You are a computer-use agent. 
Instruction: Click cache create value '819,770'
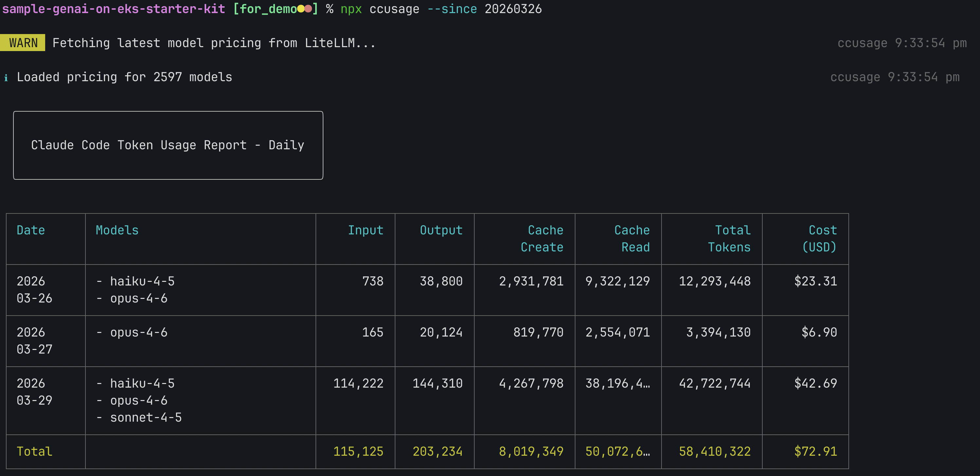[538, 332]
